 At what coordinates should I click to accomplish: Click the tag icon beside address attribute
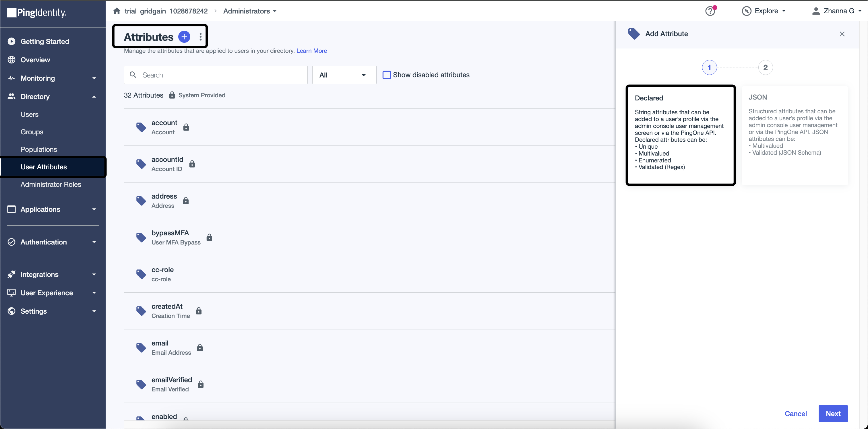click(x=141, y=201)
